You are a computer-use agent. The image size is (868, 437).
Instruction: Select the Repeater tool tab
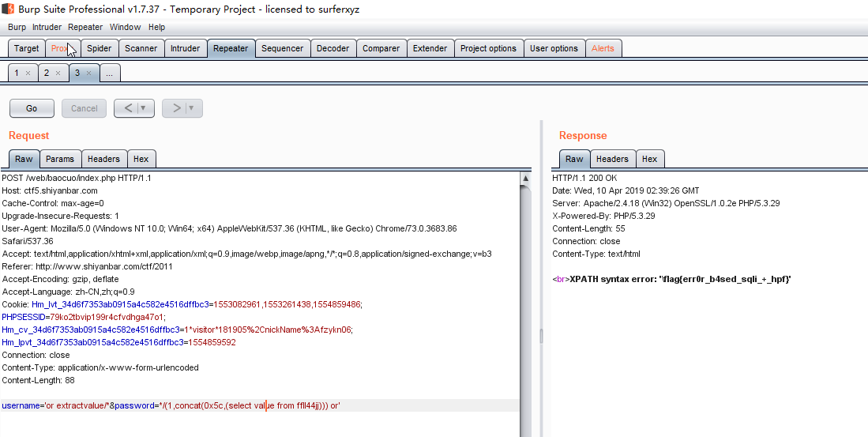[x=231, y=48]
